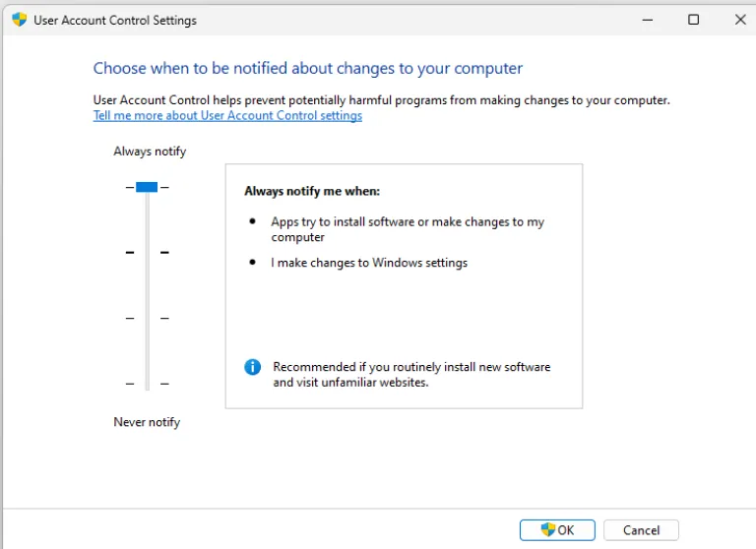Set slider to second notch from top
Screen dimensions: 756x549
147,253
